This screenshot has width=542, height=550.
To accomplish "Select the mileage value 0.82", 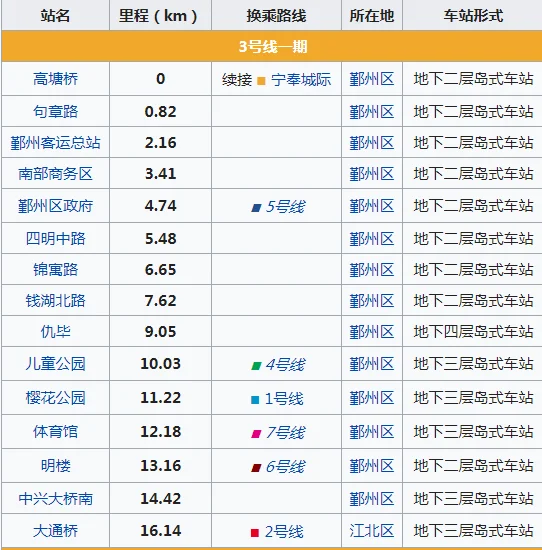I will tap(161, 112).
